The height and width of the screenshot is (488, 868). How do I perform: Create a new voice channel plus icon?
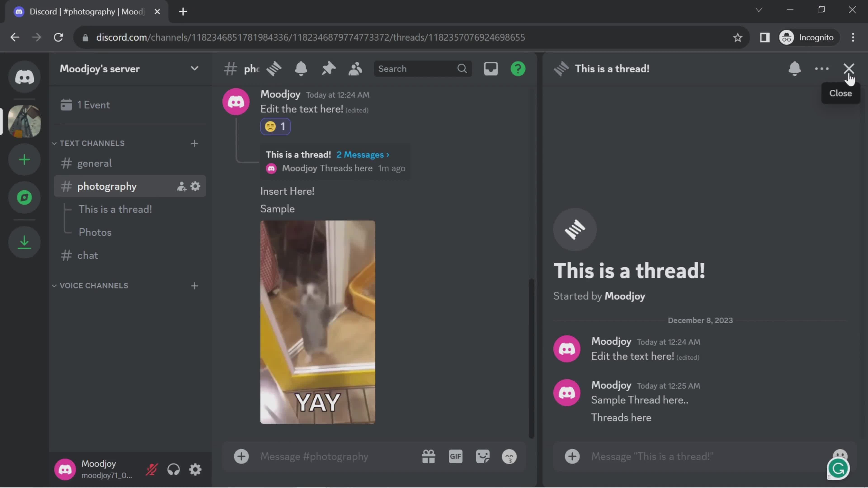[194, 286]
